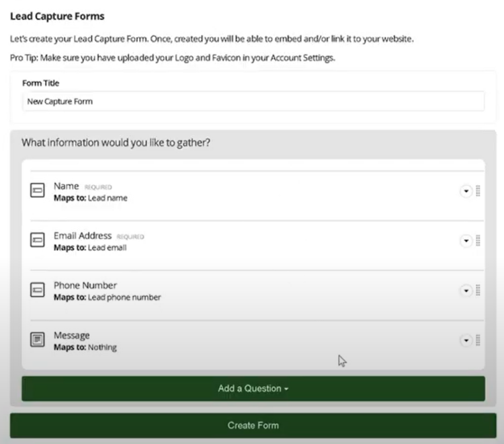Viewport: 504px width, 444px height.
Task: Expand the Message question options dropdown
Action: coord(466,340)
